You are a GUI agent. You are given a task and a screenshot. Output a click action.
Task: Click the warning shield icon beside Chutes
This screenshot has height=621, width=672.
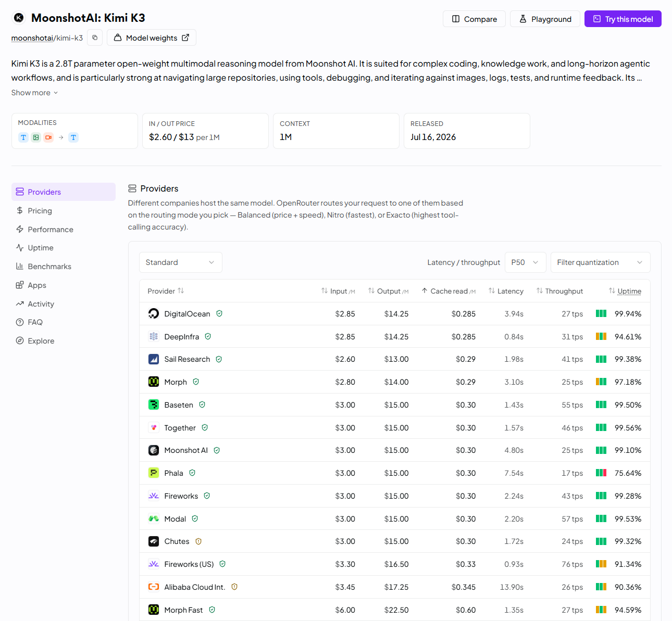[198, 541]
